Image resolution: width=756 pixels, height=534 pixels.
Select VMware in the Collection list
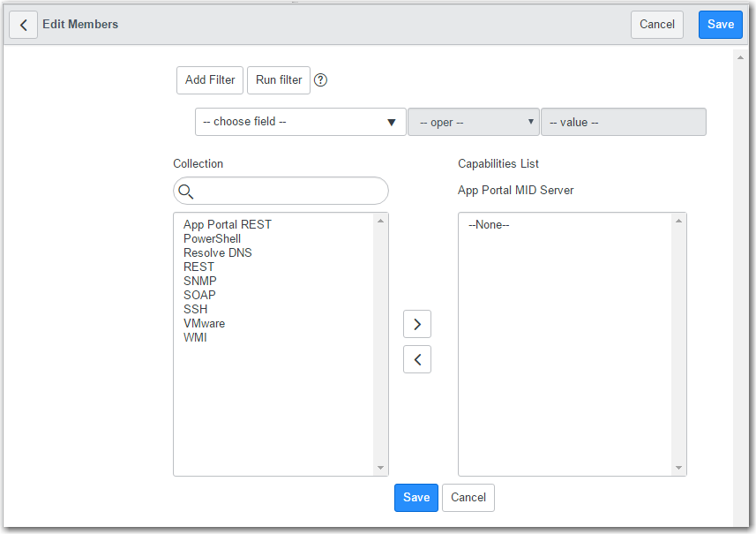click(204, 323)
